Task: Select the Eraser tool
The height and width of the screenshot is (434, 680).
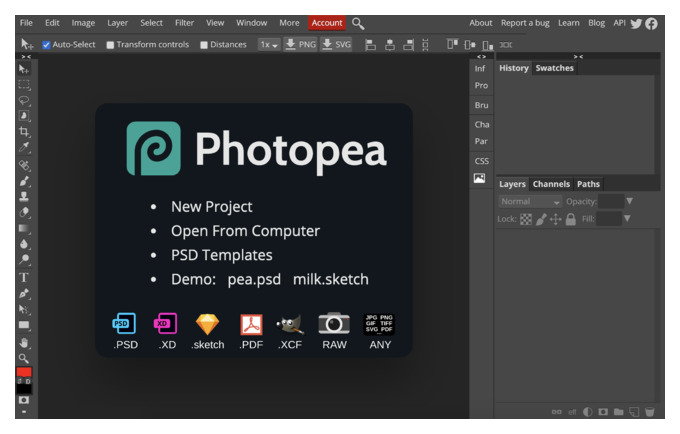Action: click(24, 212)
